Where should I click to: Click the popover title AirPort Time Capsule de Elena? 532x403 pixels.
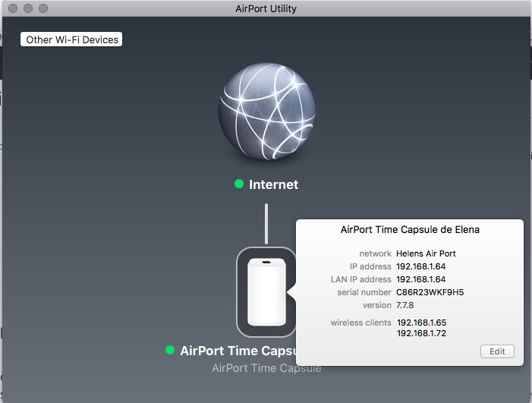[x=410, y=230]
